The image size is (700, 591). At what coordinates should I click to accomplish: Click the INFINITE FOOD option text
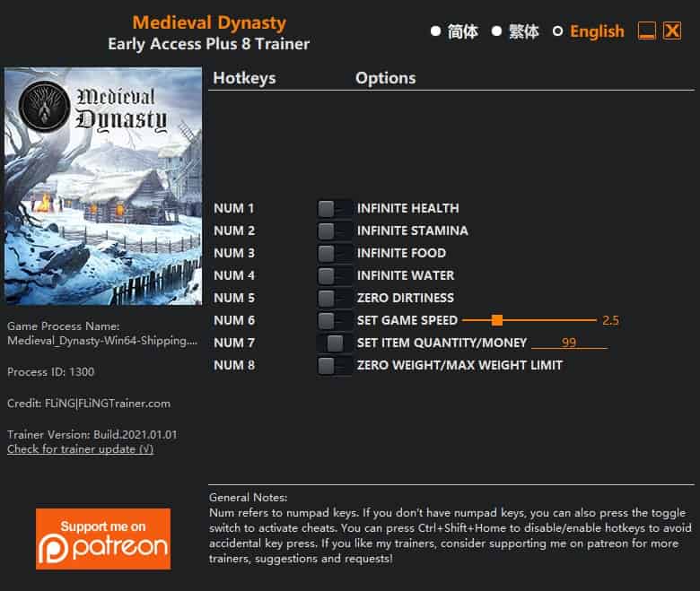pos(401,253)
